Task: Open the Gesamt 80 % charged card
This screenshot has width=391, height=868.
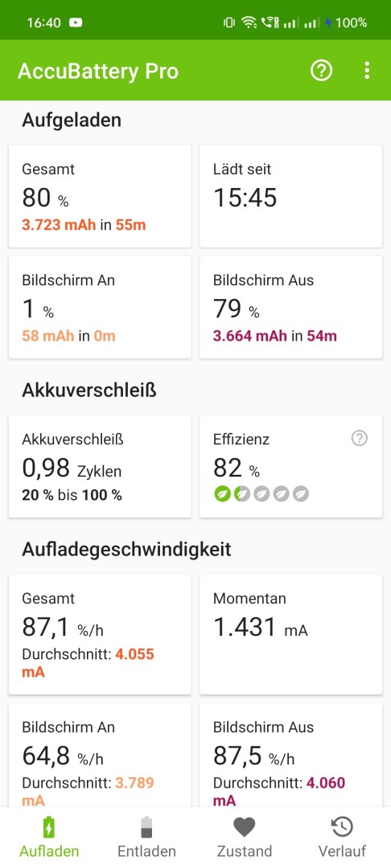Action: (x=100, y=196)
